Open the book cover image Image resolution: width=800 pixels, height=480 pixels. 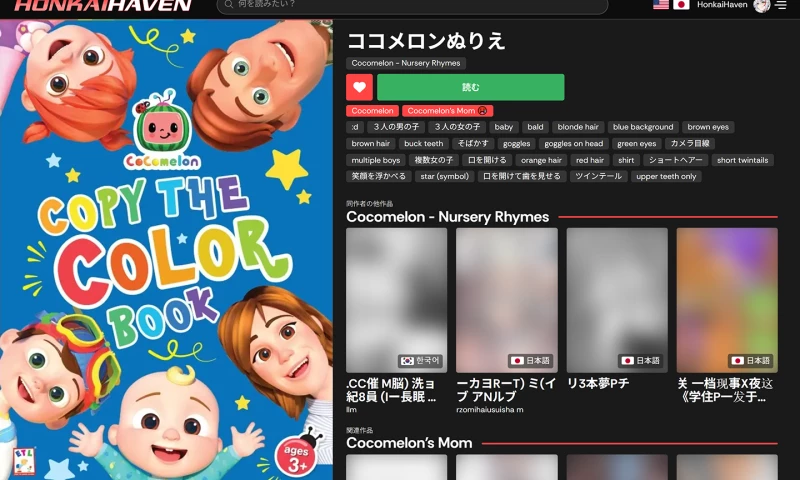click(x=166, y=250)
